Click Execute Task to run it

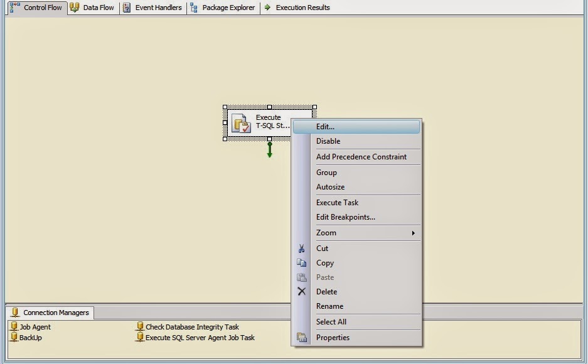[338, 203]
